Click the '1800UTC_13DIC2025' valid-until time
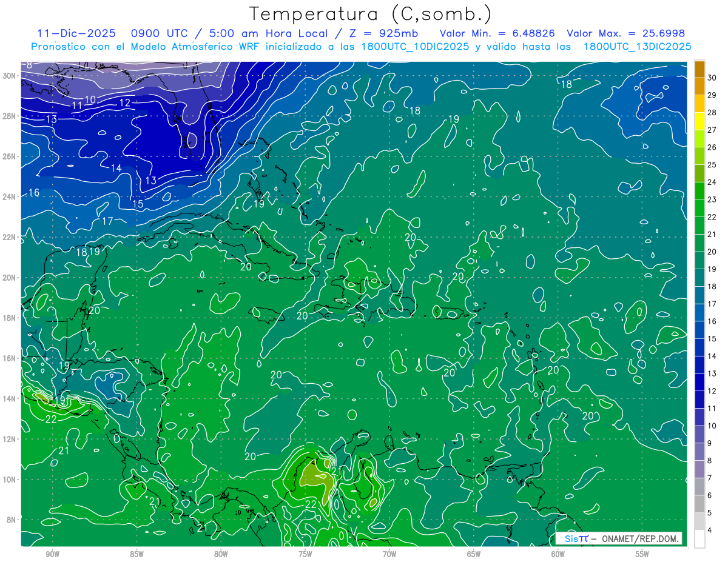This screenshot has width=728, height=562. click(637, 46)
